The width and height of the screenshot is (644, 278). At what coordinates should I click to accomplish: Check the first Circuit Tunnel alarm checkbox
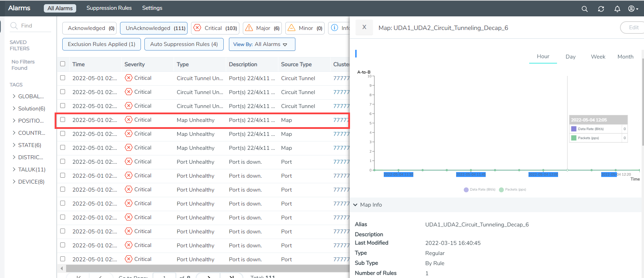tap(63, 78)
